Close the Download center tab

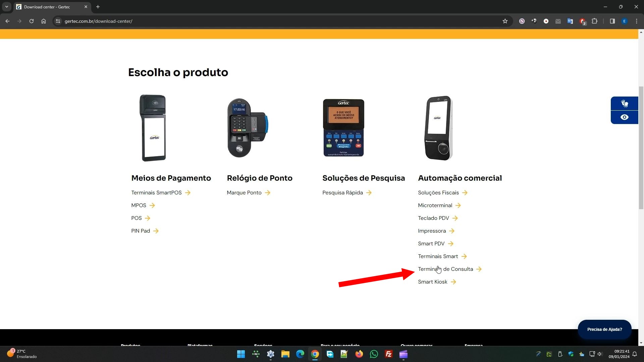(x=86, y=7)
